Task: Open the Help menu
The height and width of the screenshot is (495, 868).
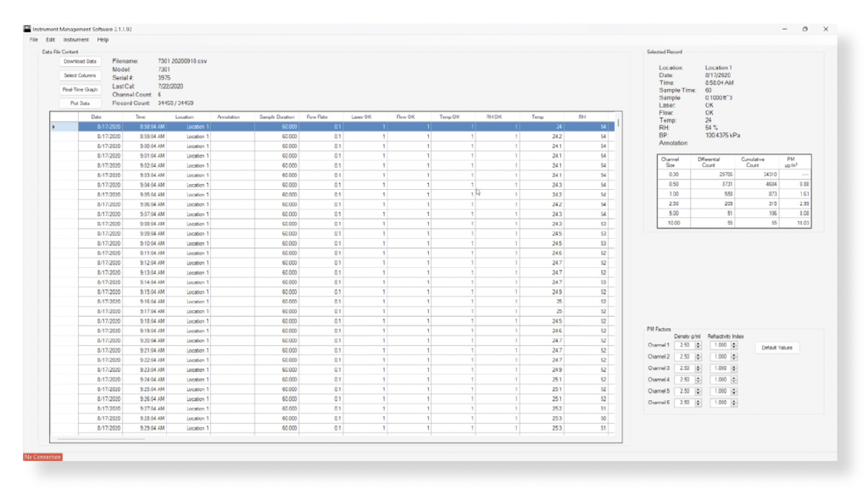Action: (103, 40)
